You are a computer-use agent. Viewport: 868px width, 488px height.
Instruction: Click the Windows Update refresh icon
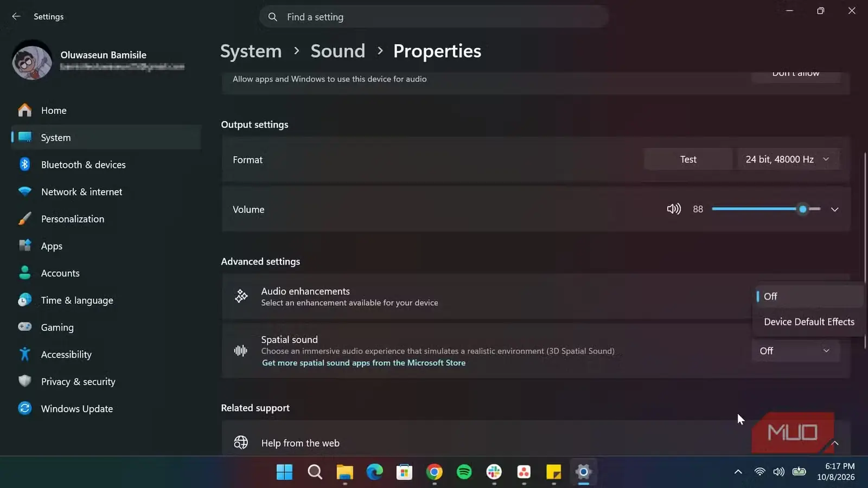[x=24, y=408]
